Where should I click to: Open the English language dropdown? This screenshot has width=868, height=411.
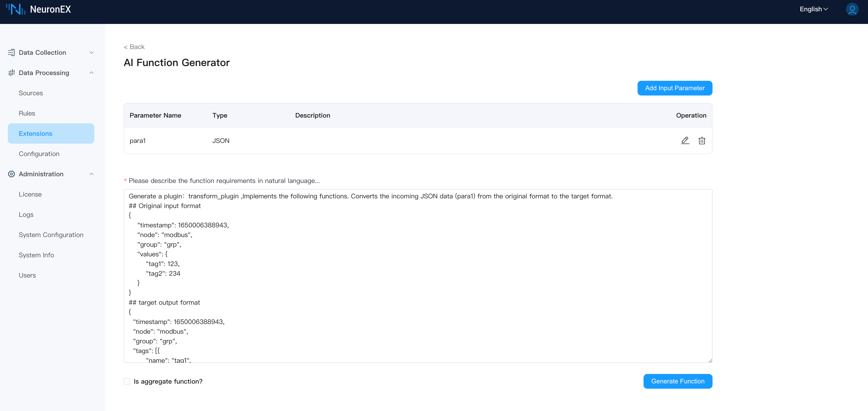(813, 9)
